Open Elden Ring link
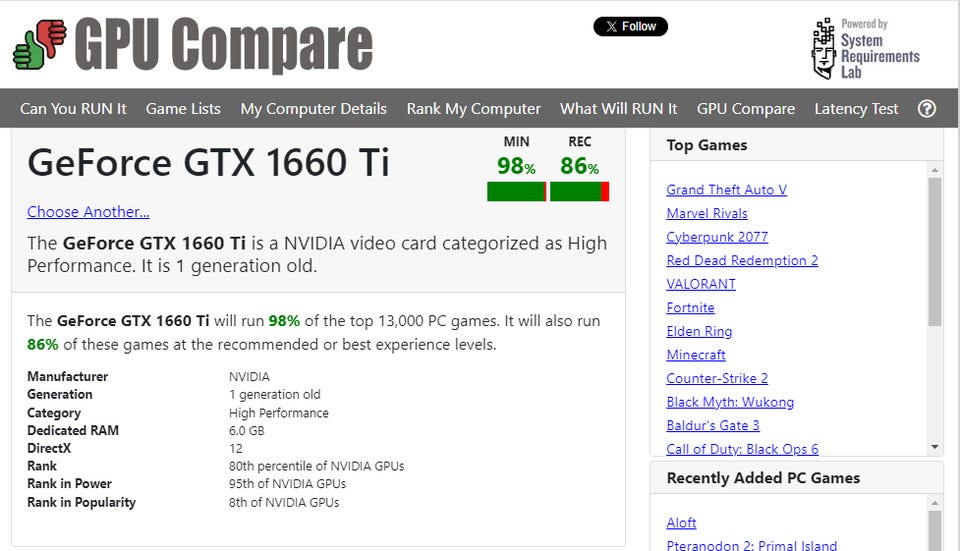The width and height of the screenshot is (960, 551). pyautogui.click(x=699, y=331)
